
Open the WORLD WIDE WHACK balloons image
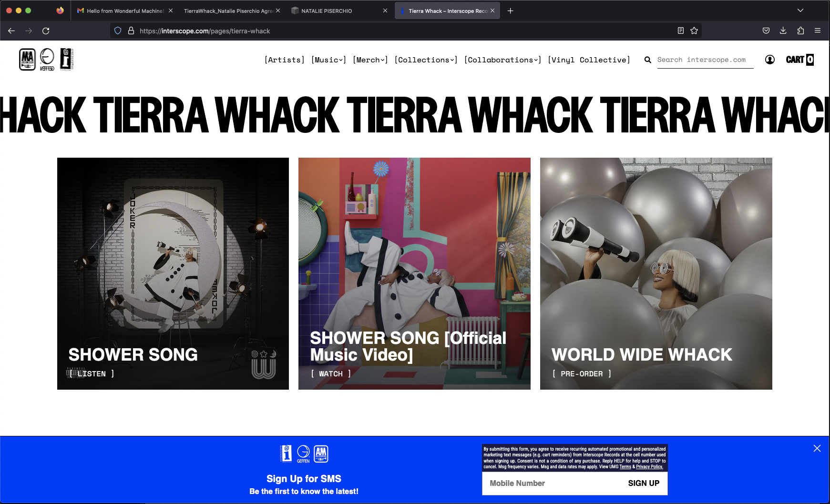coord(656,273)
